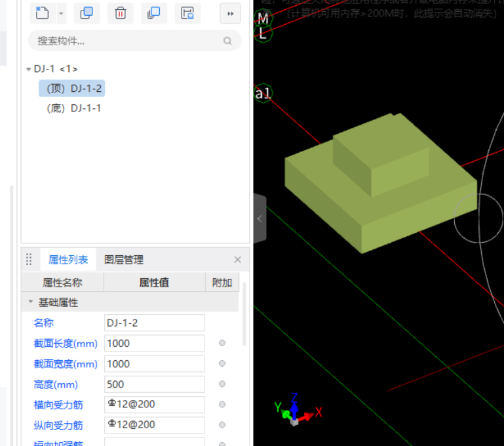Image resolution: width=504 pixels, height=446 pixels.
Task: Click the 横向受力筋 value field
Action: pyautogui.click(x=155, y=405)
